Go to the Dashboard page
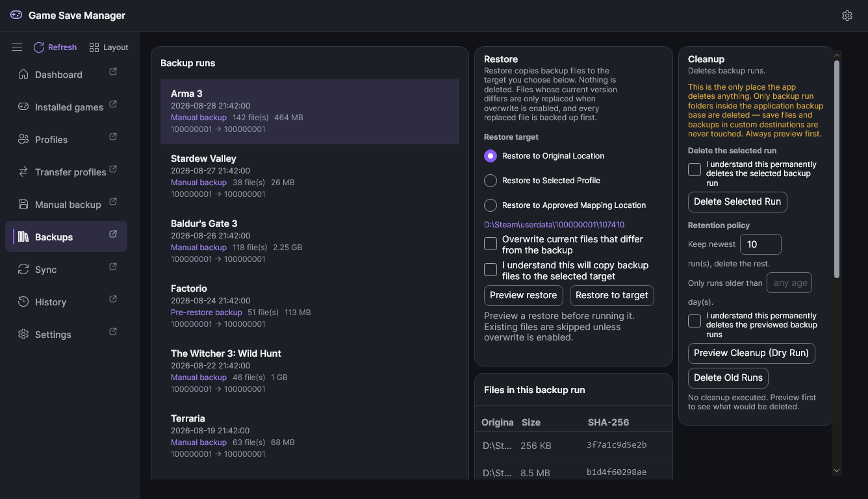The width and height of the screenshot is (868, 499). click(x=66, y=74)
